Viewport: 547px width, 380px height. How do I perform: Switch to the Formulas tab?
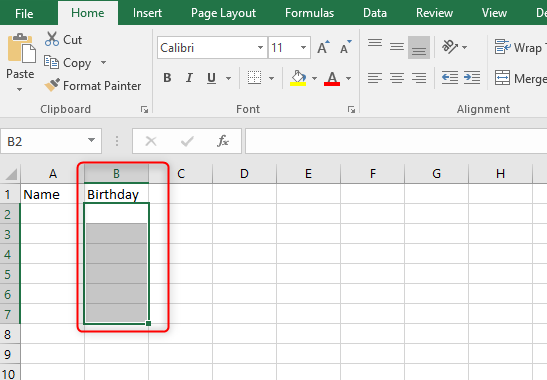pyautogui.click(x=309, y=13)
